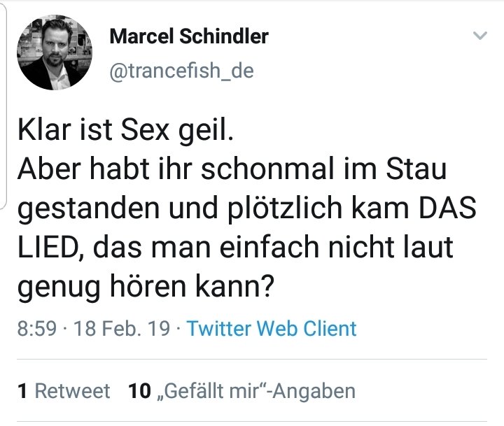
Task: Click the retweet count number 1
Action: point(22,391)
